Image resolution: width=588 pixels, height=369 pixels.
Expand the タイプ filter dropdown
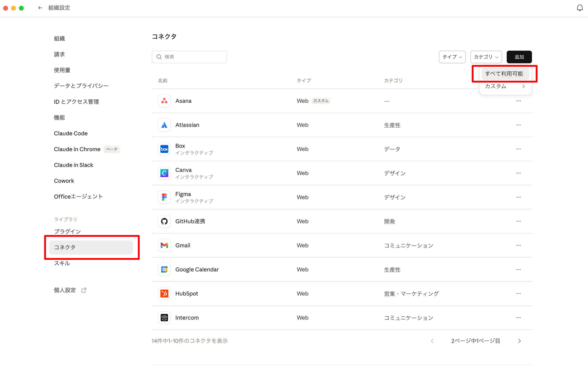point(452,57)
